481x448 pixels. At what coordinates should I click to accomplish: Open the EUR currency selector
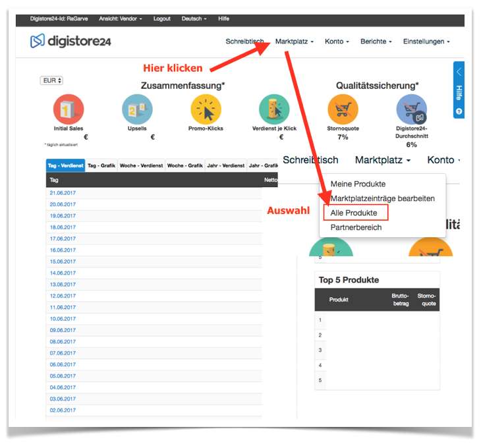pyautogui.click(x=51, y=80)
